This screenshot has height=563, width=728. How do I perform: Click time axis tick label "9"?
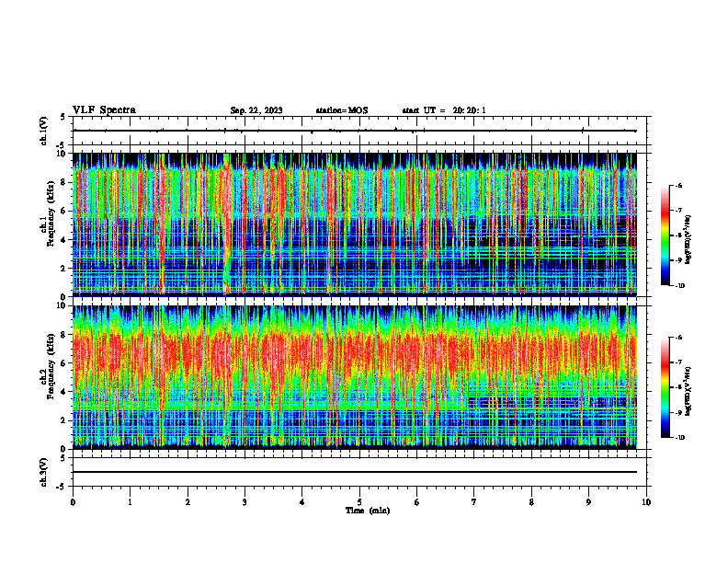(588, 502)
